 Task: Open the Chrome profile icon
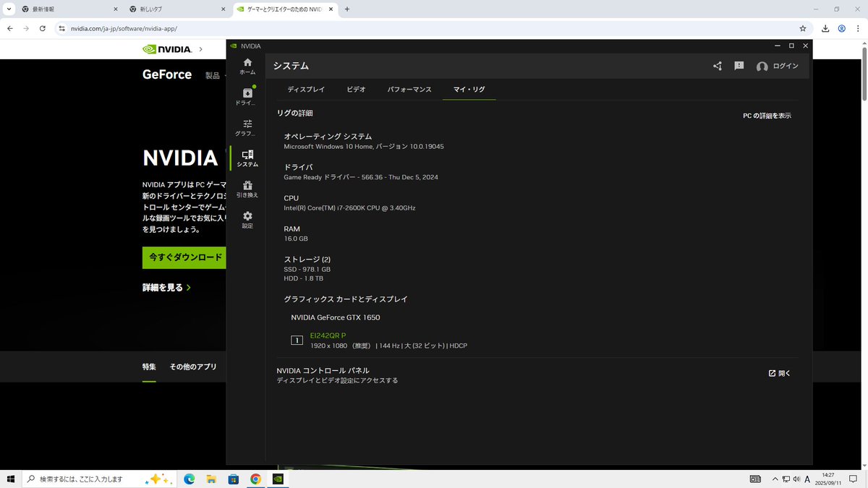[842, 28]
